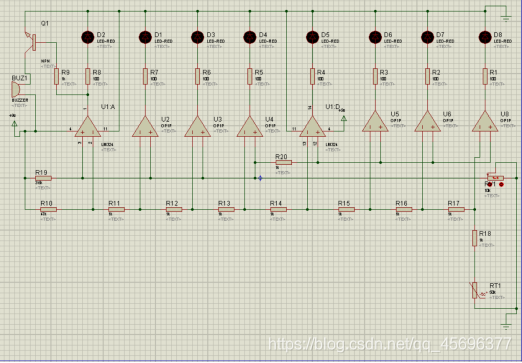Select resistor R3 body
Image resolution: width=522 pixels, height=363 pixels.
pyautogui.click(x=375, y=76)
